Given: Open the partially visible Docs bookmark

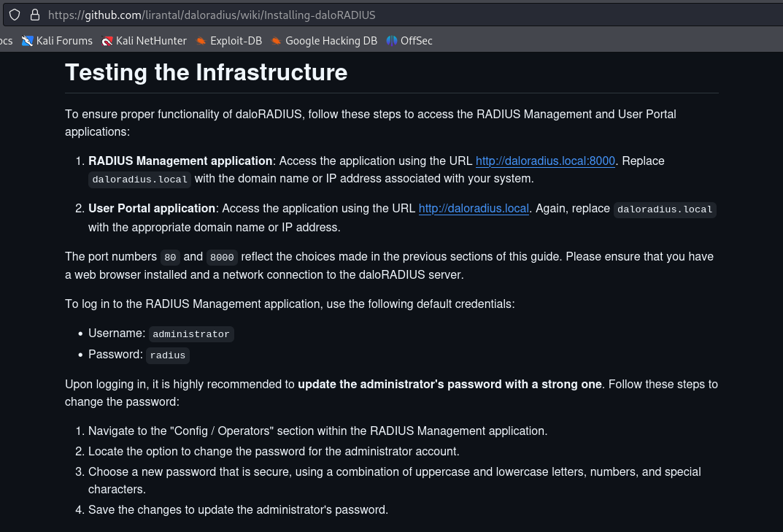Looking at the screenshot, I should coord(6,41).
